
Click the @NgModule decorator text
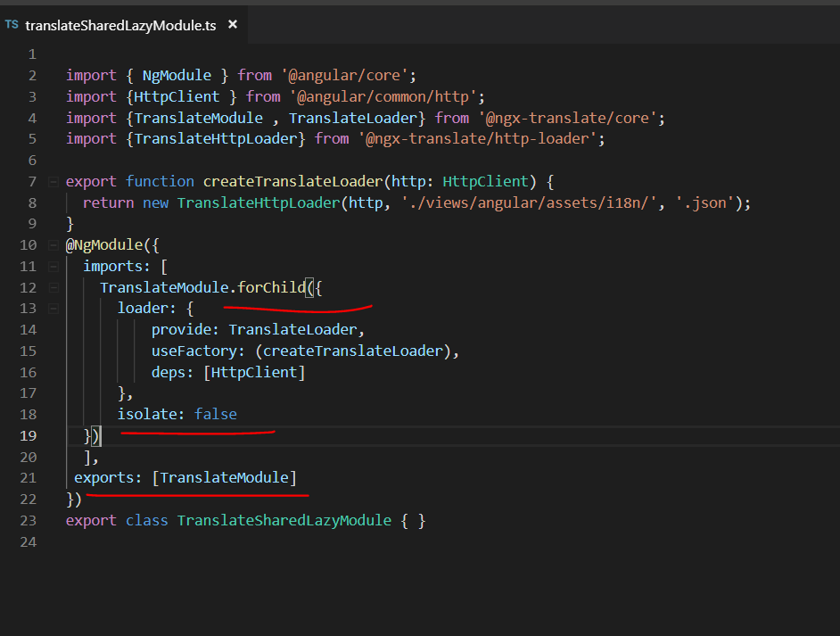click(104, 245)
